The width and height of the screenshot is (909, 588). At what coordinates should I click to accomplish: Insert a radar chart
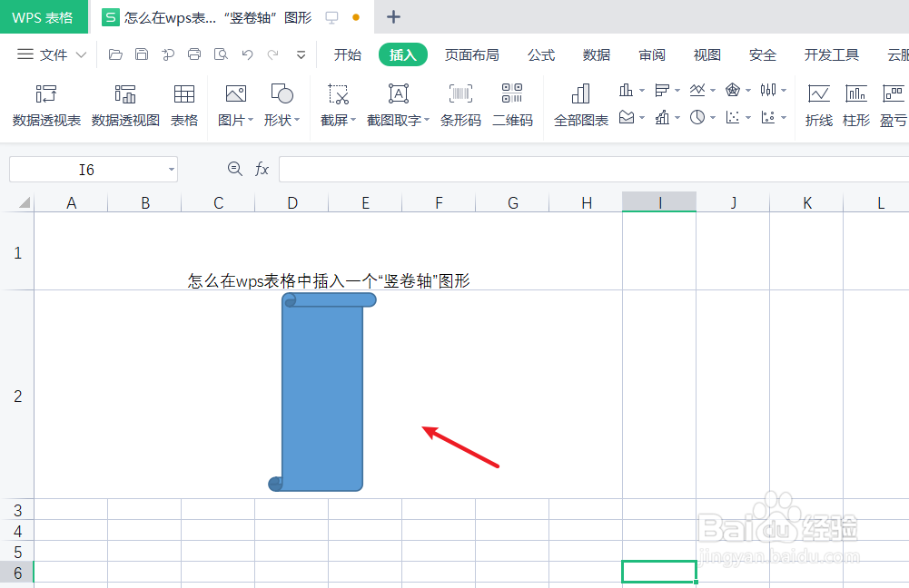point(732,90)
